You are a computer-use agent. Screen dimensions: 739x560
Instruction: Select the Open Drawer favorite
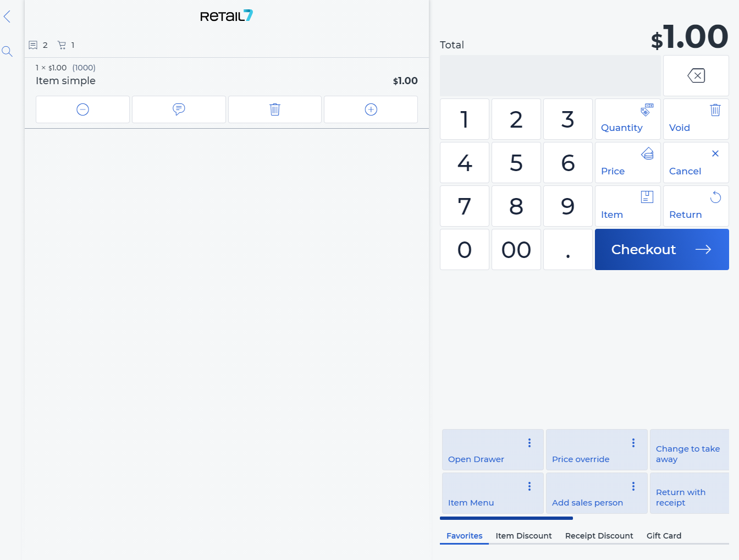[x=493, y=449]
